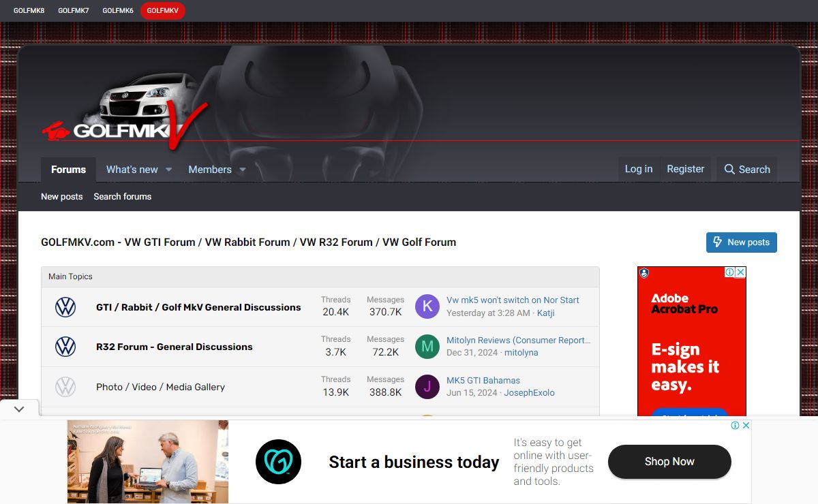Expand the What's new dropdown arrow
The width and height of the screenshot is (818, 504).
point(169,170)
